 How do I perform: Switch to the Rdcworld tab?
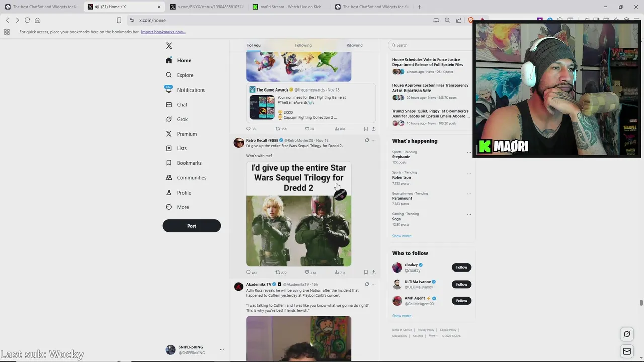point(354,45)
